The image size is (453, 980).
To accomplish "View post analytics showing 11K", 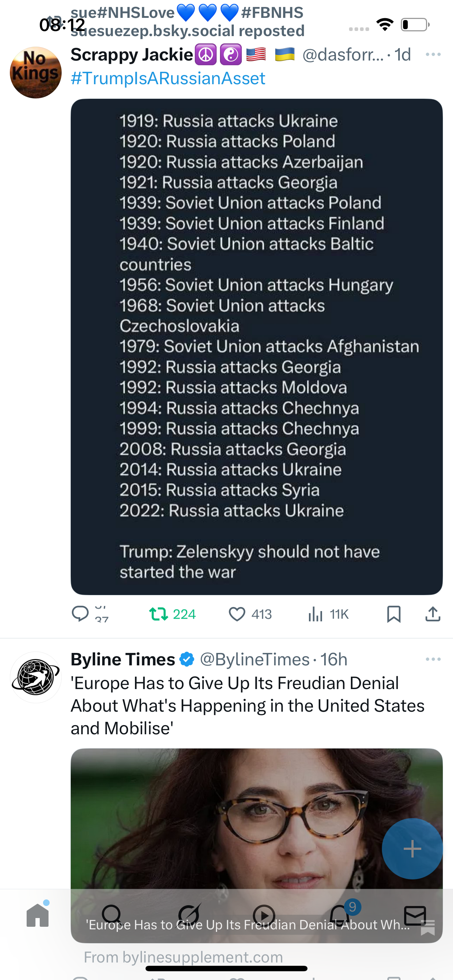I will [316, 614].
